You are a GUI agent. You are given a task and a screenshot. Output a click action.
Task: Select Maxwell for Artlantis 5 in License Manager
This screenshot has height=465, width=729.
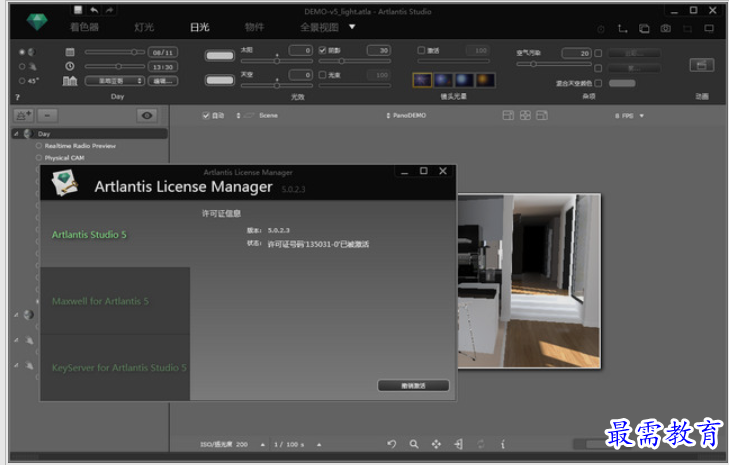coord(115,301)
